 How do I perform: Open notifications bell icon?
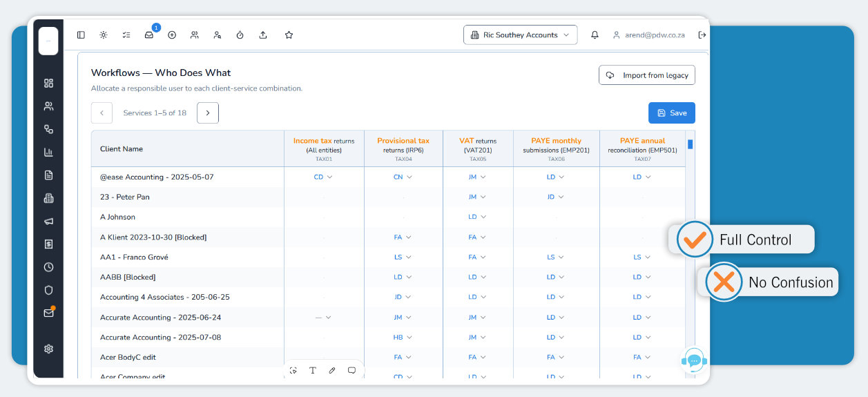595,35
